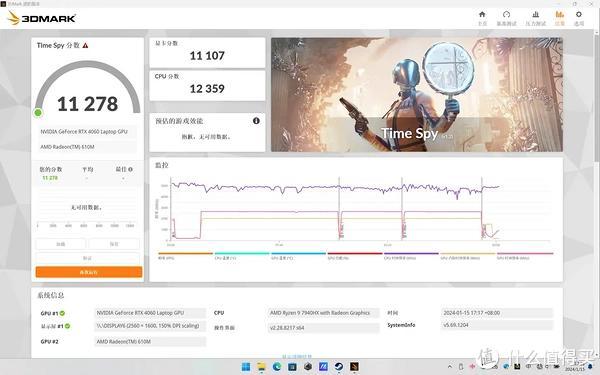Screen dimensions: 600x375
Task: Click the red warning triangle beside Time Spy score
Action: 85,46
